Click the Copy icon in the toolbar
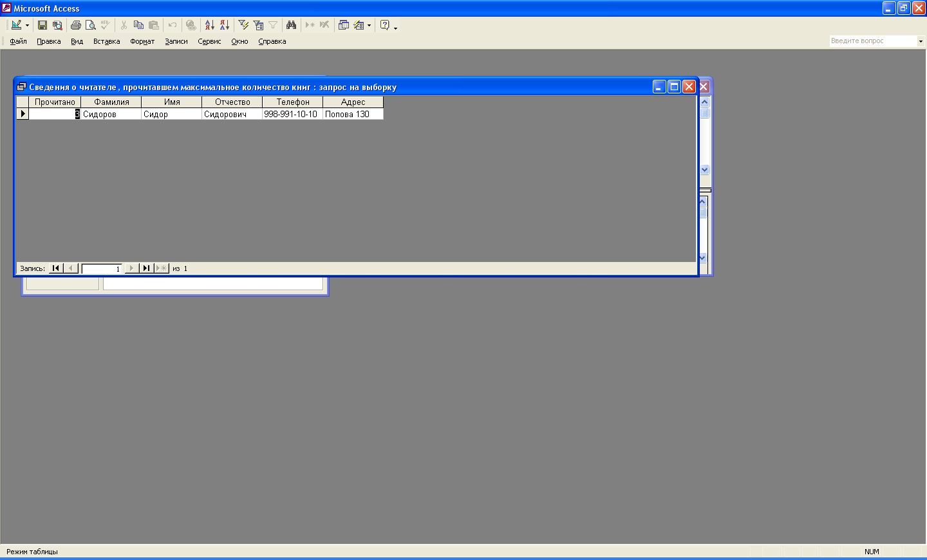Viewport: 927px width, 560px height. 138,25
